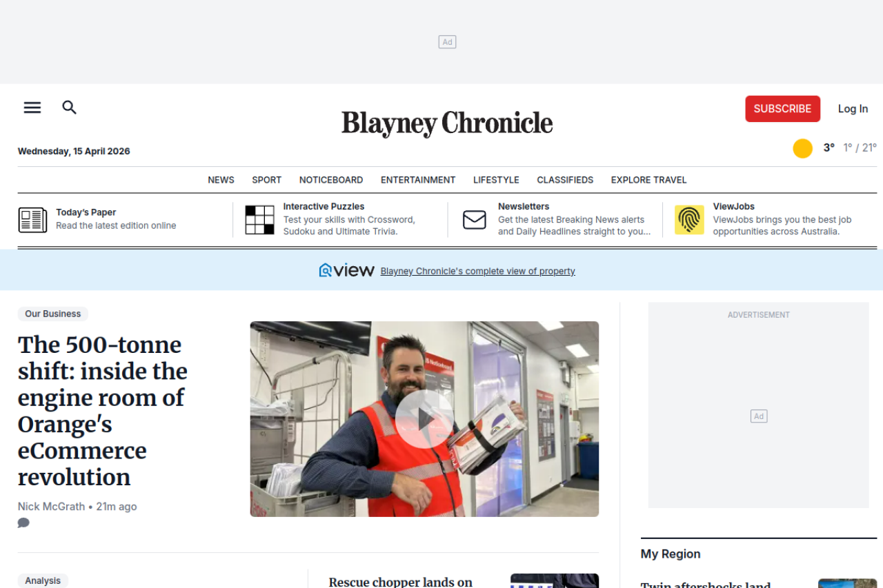Image resolution: width=883 pixels, height=588 pixels.
Task: Click the ViewJobs fingerprint icon
Action: point(689,220)
